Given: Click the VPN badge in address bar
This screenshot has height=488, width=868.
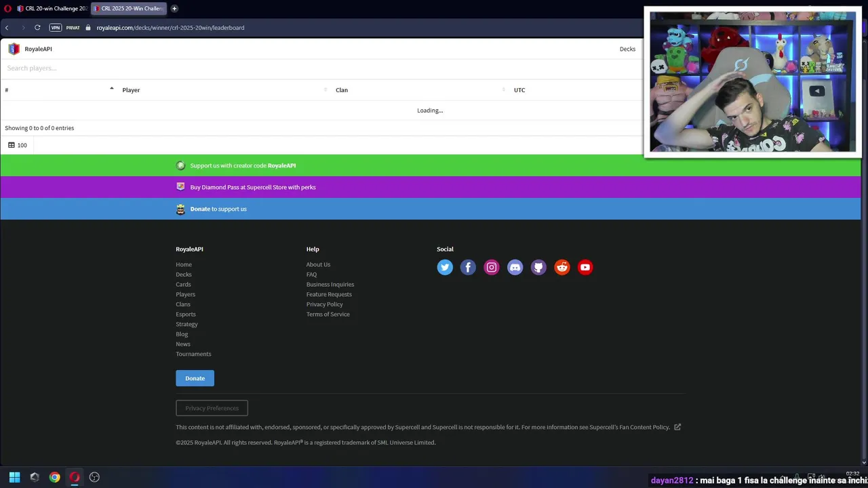Looking at the screenshot, I should [x=56, y=28].
